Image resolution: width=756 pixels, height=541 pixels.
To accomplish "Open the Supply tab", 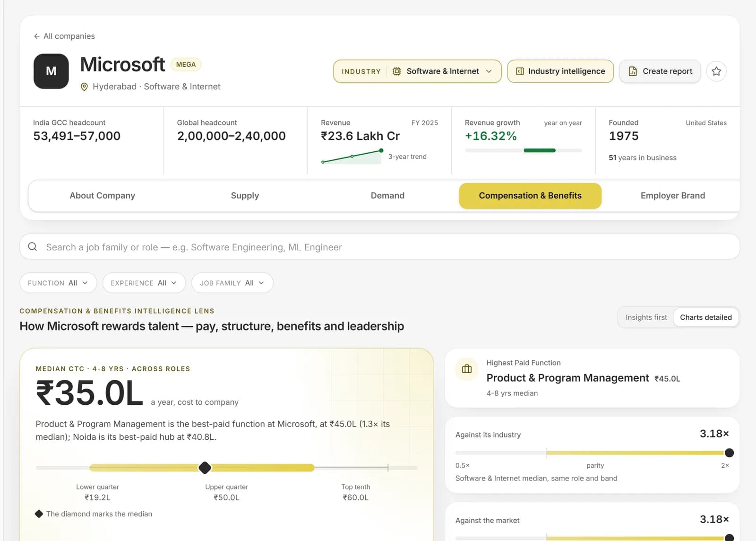I will (x=245, y=196).
